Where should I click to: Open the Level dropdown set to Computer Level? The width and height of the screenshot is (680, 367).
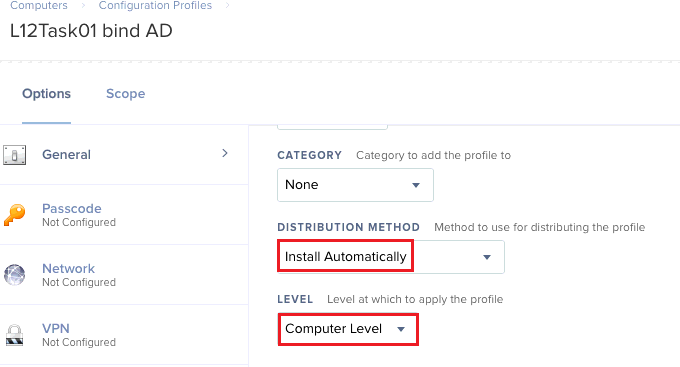pyautogui.click(x=348, y=329)
